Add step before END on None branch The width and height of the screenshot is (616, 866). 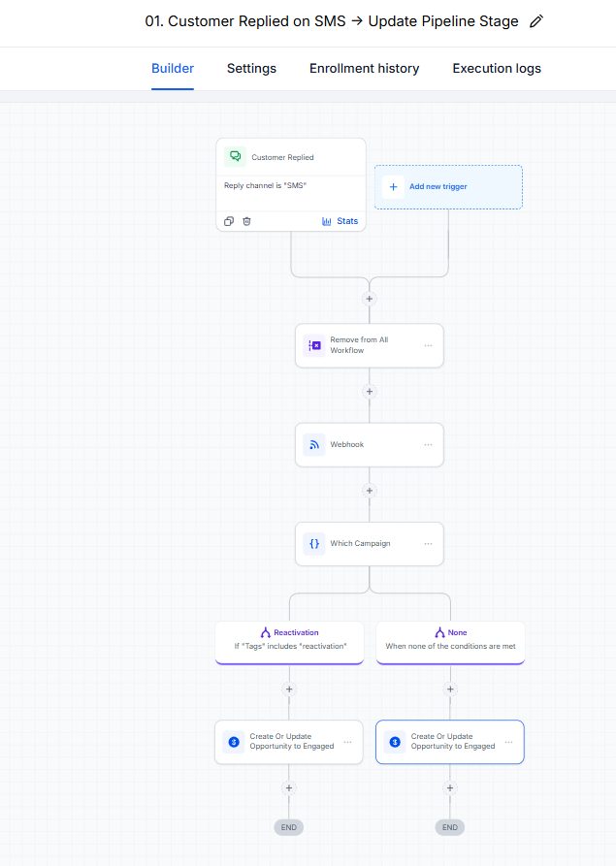coord(450,788)
